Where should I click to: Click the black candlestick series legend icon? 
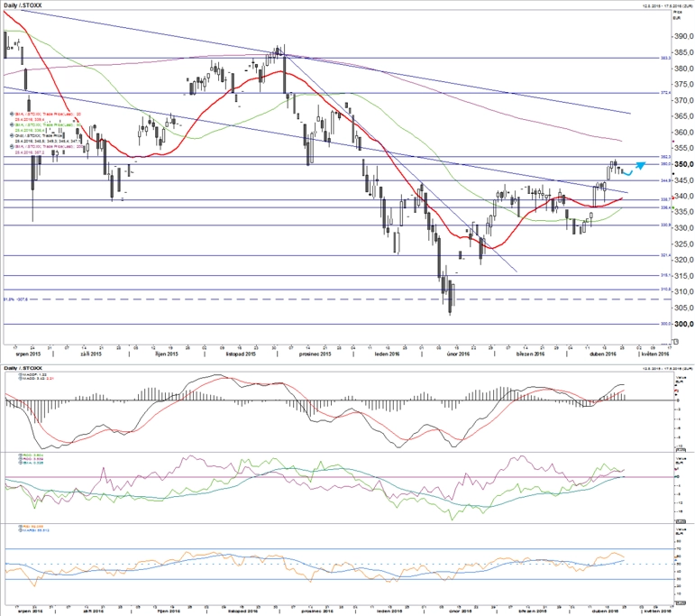pyautogui.click(x=12, y=135)
